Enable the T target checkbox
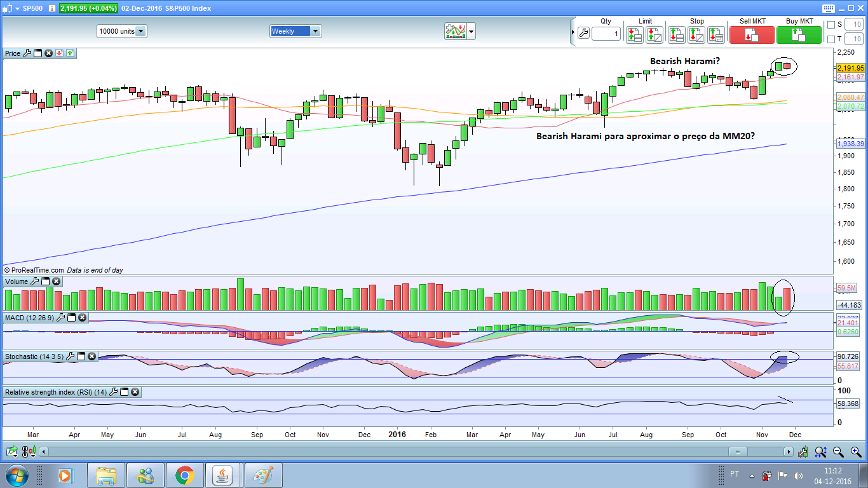This screenshot has height=488, width=868. click(x=831, y=39)
